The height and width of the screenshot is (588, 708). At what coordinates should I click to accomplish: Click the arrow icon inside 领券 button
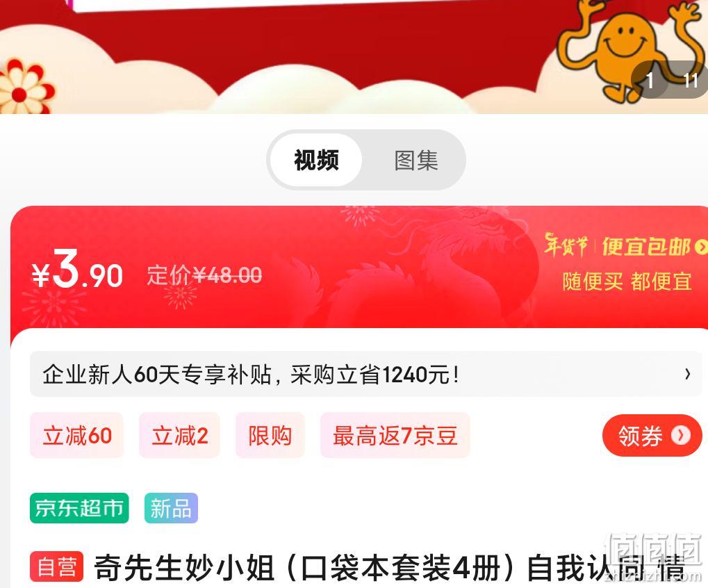point(680,435)
